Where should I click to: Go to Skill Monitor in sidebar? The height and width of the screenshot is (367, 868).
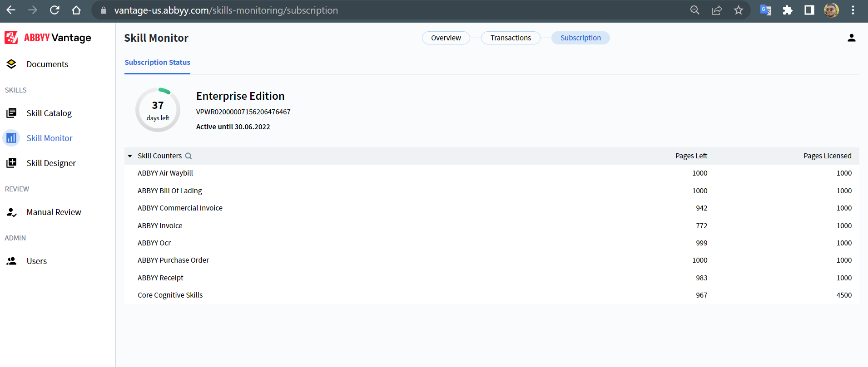50,138
